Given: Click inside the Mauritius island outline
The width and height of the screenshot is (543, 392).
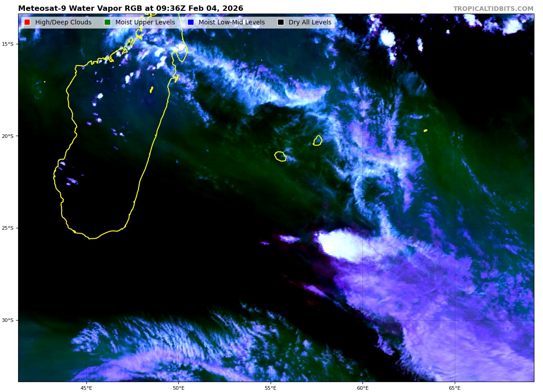Looking at the screenshot, I should (318, 141).
